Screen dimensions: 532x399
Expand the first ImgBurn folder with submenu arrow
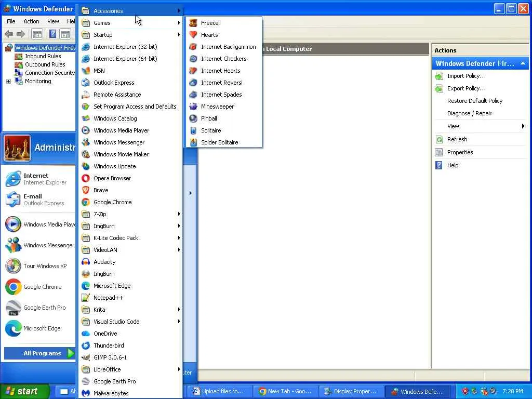pos(131,226)
